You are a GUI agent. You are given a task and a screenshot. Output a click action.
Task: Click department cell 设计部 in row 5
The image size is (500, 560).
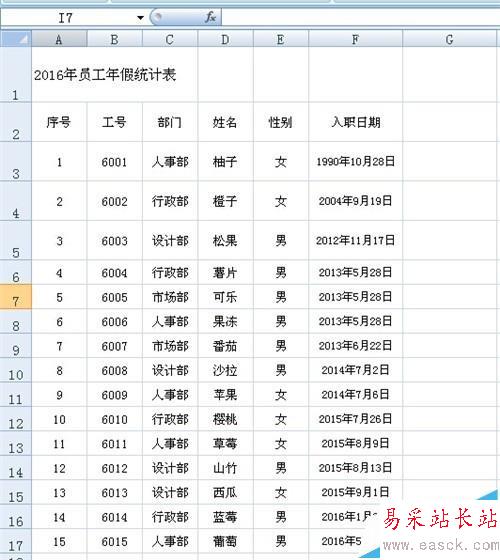pyautogui.click(x=170, y=240)
